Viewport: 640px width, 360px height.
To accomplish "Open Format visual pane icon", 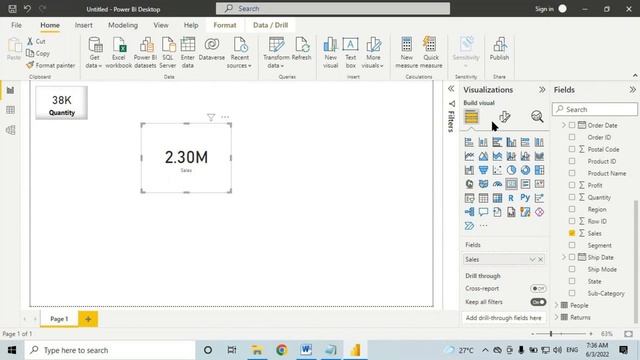I will point(504,117).
